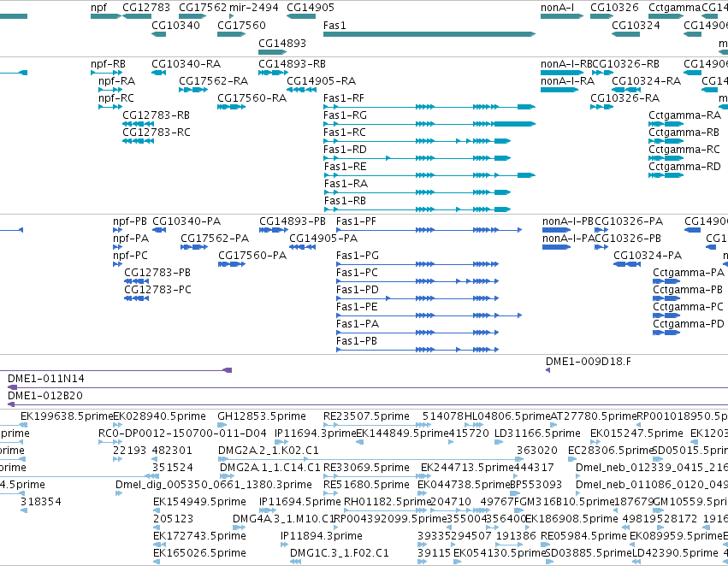Click the Cctgamma-RA transcript
This screenshot has height=566, width=728.
pyautogui.click(x=666, y=124)
